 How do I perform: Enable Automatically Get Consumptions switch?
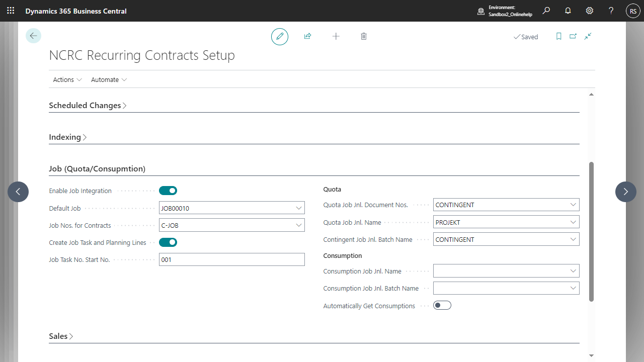(x=442, y=305)
